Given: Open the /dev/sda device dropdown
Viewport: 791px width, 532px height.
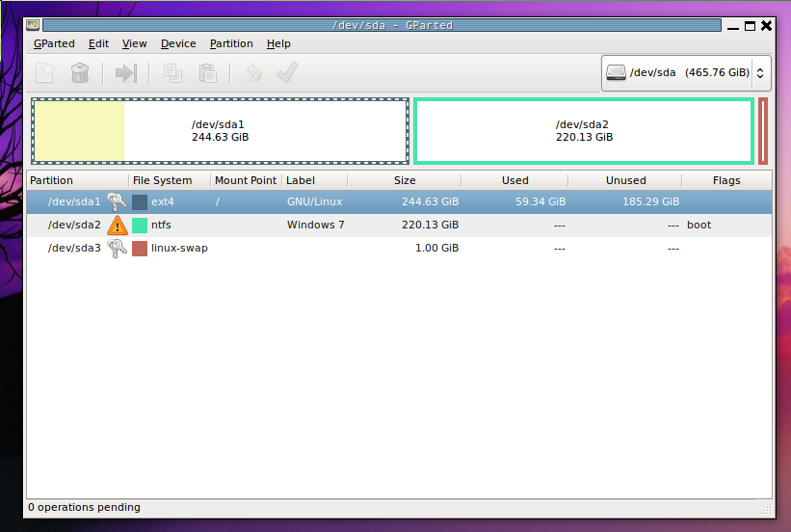Looking at the screenshot, I should (x=686, y=72).
